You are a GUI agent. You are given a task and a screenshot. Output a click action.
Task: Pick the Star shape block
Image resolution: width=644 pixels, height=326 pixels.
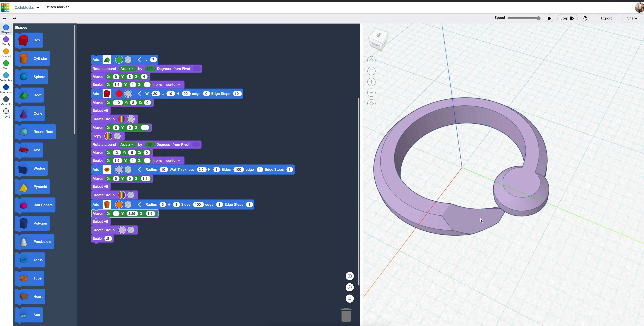coord(29,315)
